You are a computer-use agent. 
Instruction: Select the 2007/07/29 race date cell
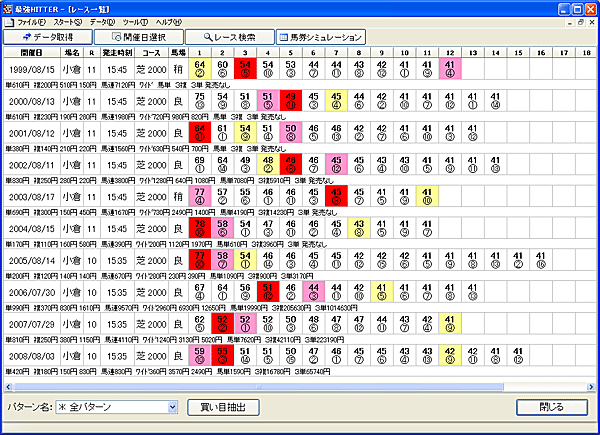[32, 324]
